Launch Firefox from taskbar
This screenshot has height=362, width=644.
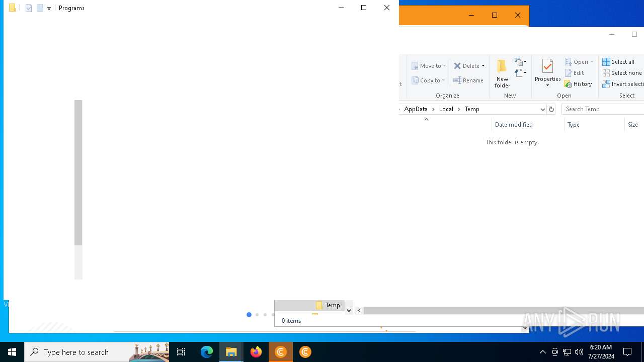click(x=256, y=352)
